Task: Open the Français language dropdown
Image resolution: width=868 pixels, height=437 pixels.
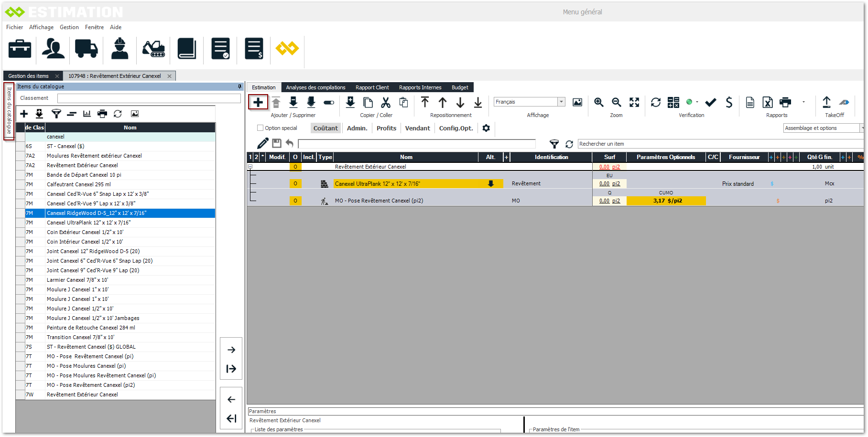Action: [561, 102]
